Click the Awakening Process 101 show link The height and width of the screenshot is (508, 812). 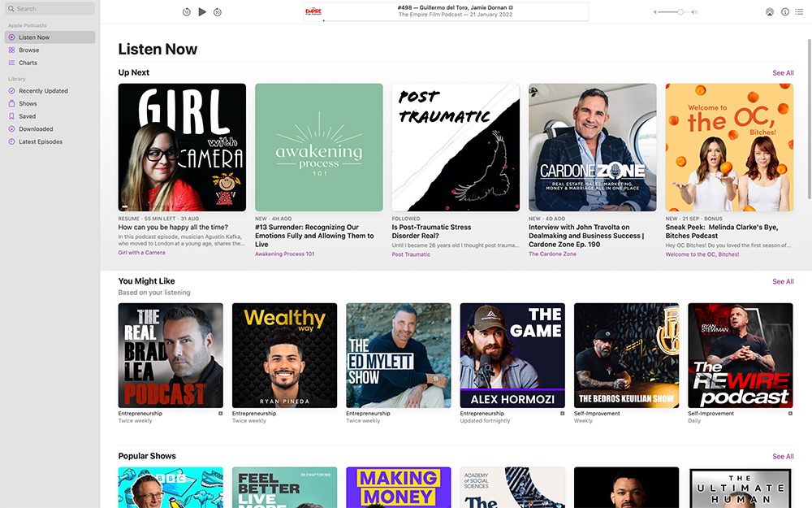[284, 254]
